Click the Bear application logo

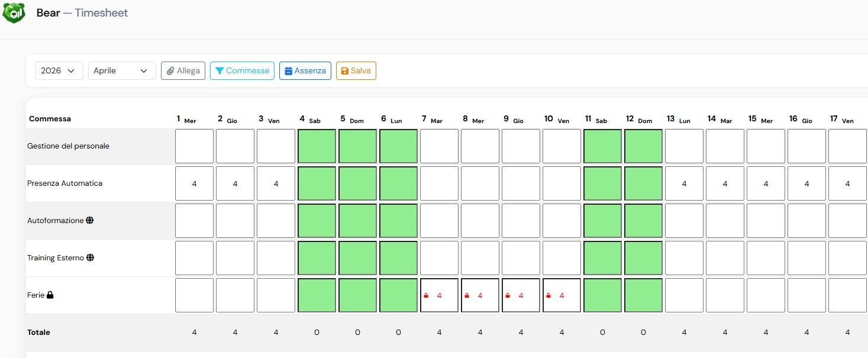pos(14,12)
